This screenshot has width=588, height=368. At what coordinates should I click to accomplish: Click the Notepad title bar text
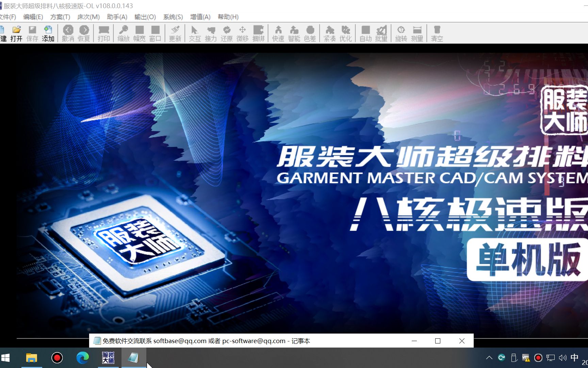[206, 341]
